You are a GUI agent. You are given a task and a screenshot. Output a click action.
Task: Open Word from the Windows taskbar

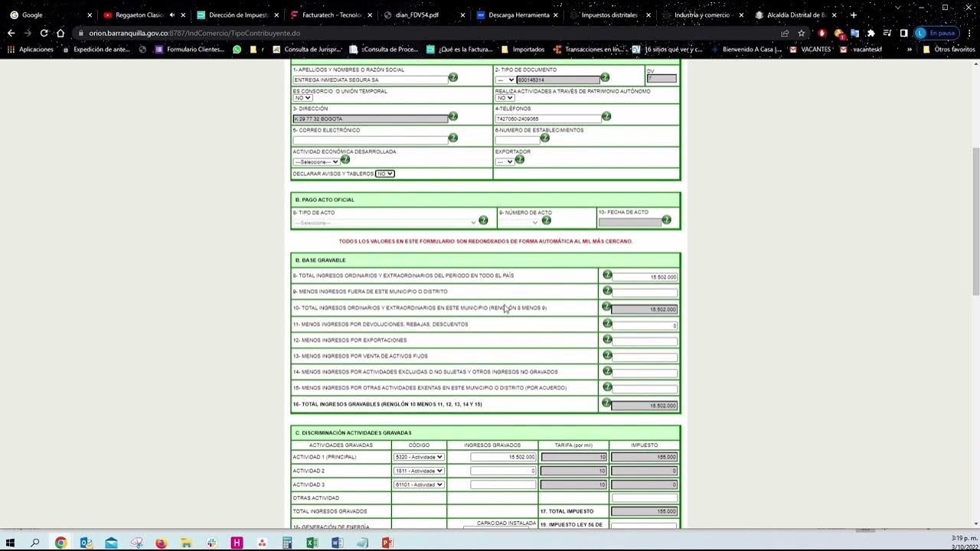click(338, 543)
